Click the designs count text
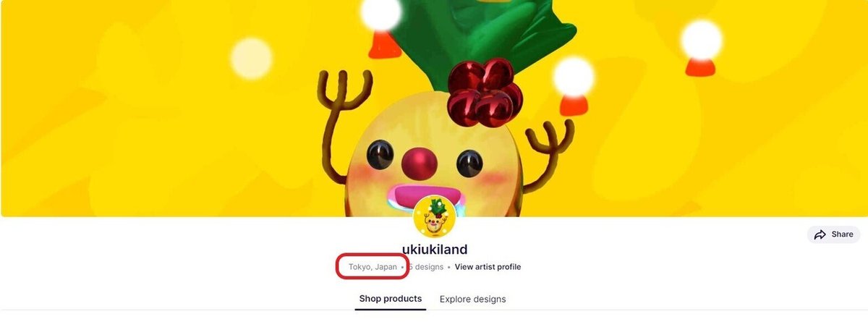This screenshot has width=868, height=322. (x=425, y=267)
